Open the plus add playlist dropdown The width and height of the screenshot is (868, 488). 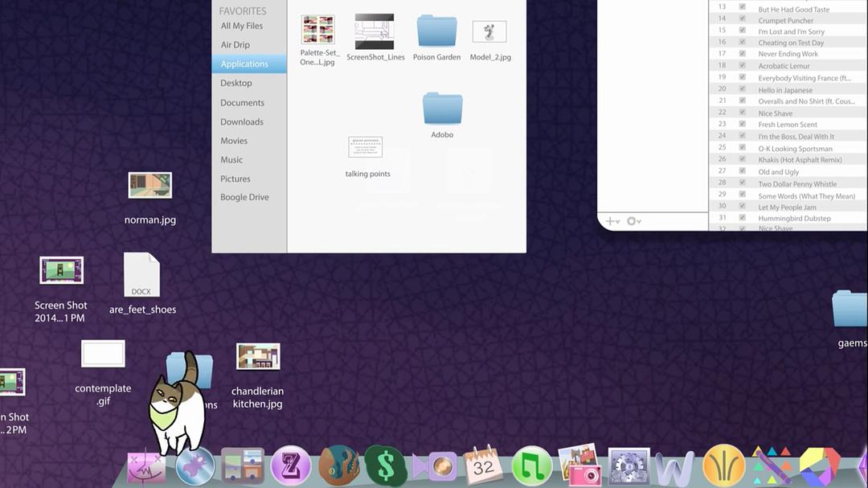[x=612, y=221]
